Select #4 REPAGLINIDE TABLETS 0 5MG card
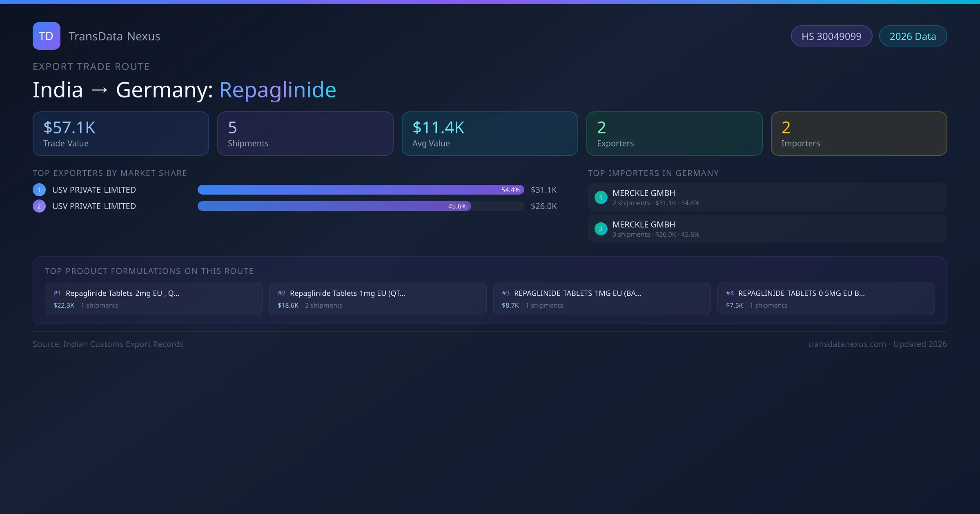This screenshot has width=980, height=514. tap(826, 299)
